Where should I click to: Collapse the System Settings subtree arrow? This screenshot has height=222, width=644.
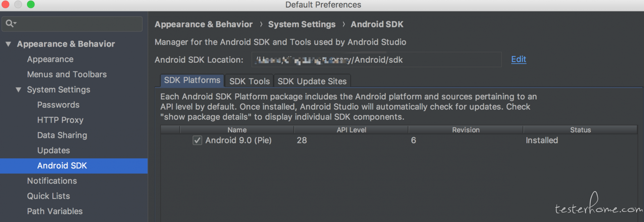pos(18,90)
